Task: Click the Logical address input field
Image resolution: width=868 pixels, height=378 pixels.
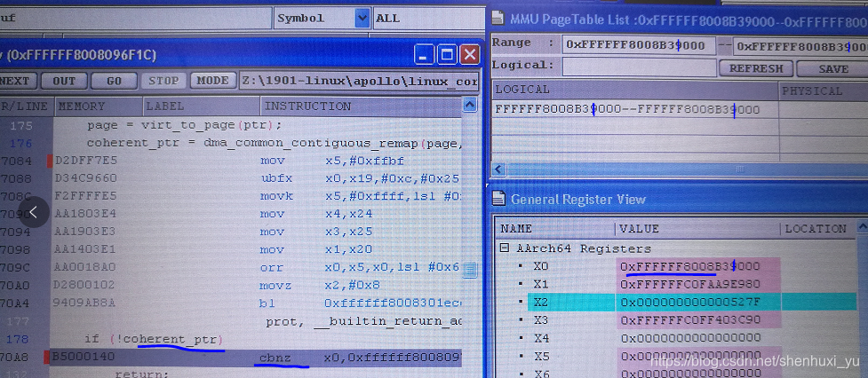Action: (639, 67)
